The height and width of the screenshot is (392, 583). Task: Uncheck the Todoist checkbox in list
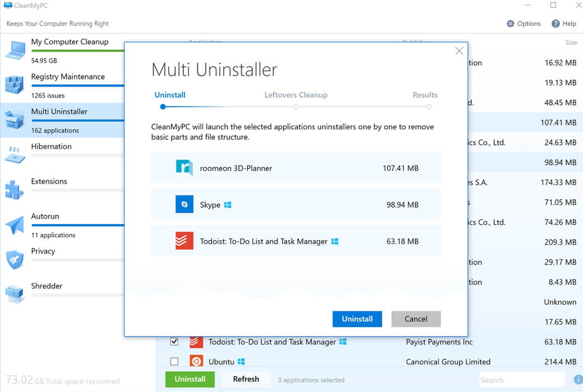point(174,342)
